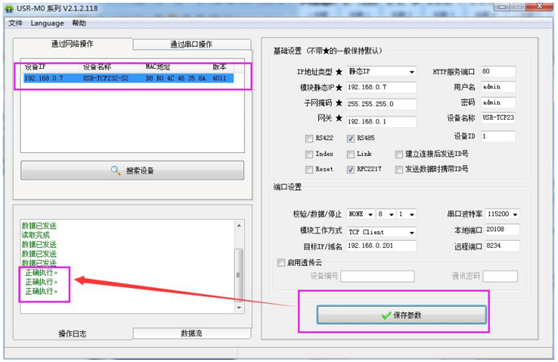
Task: Open the 串口波特率 dropdown
Action: pyautogui.click(x=502, y=214)
